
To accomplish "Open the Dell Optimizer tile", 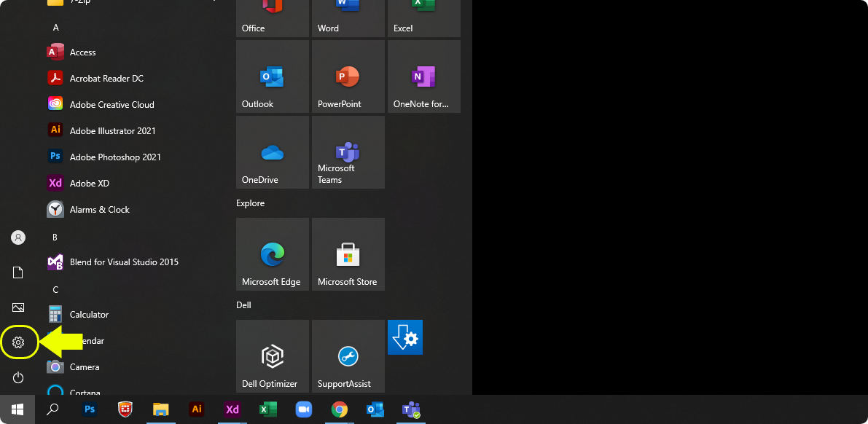I will click(272, 356).
